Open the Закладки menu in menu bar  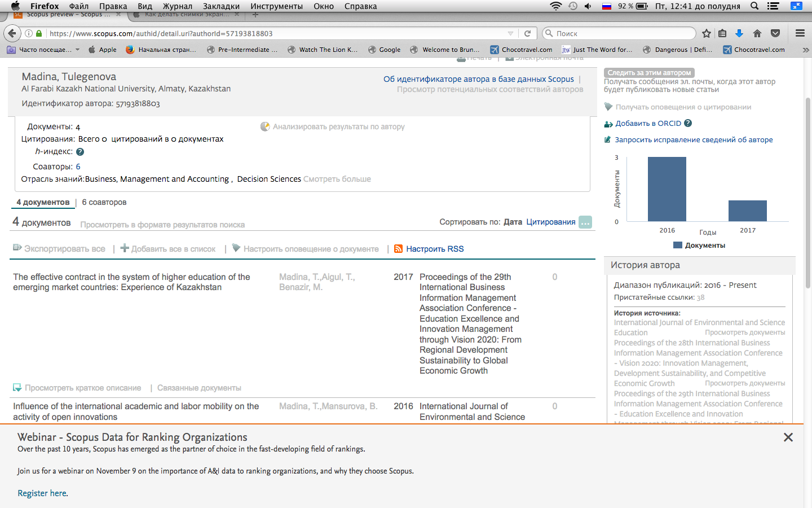221,6
